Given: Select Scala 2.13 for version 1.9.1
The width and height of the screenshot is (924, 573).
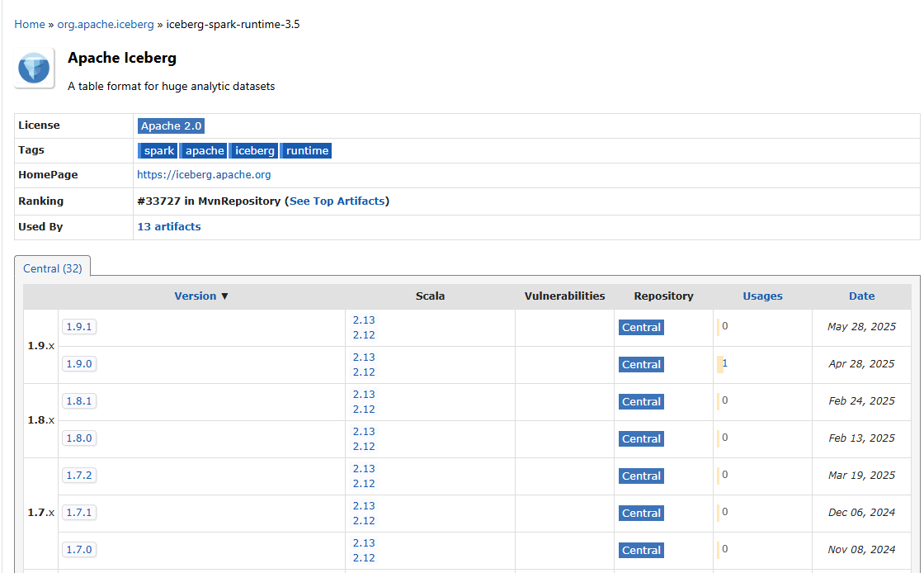Looking at the screenshot, I should (x=364, y=320).
